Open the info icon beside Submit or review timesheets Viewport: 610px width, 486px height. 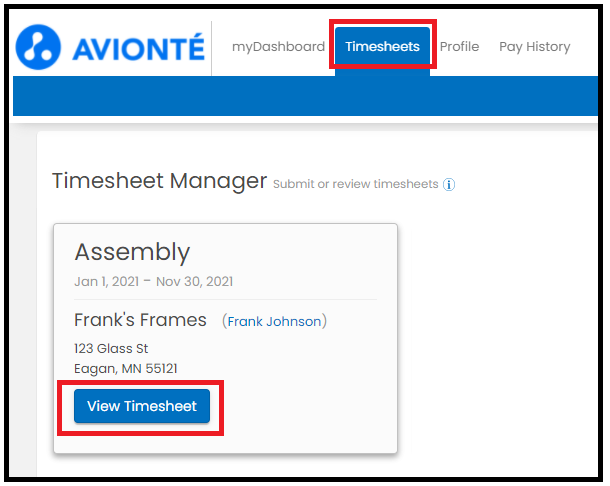coord(449,184)
